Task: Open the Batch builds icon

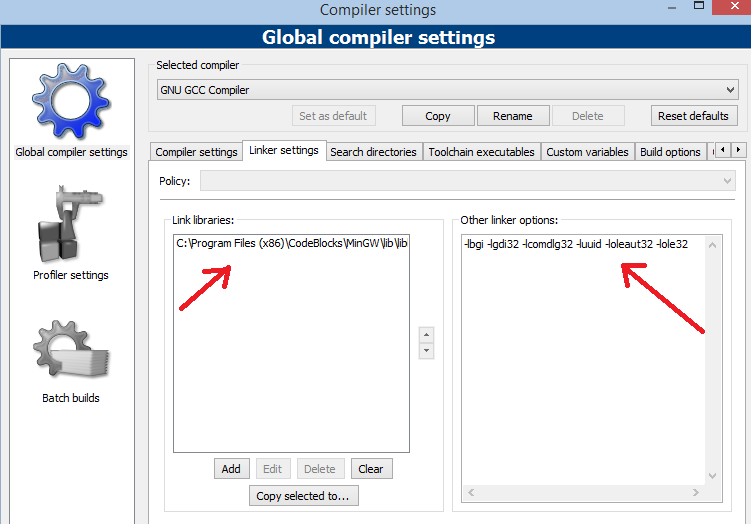Action: (70, 352)
